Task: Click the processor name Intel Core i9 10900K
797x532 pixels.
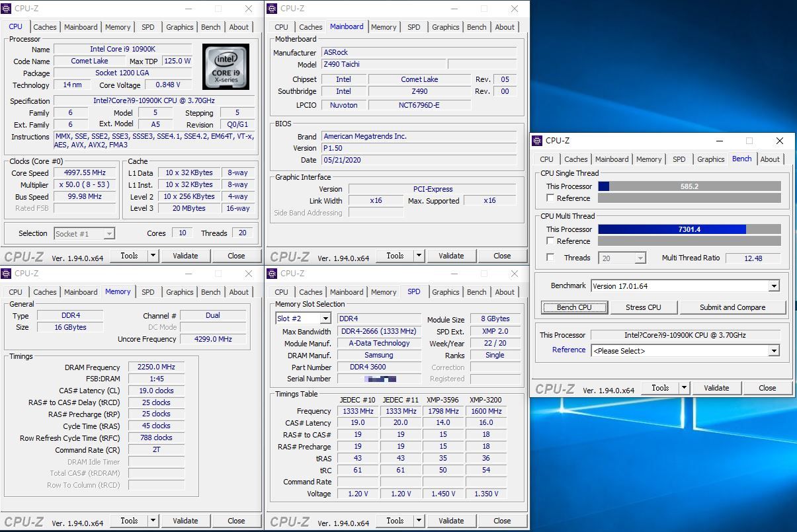Action: 122,50
